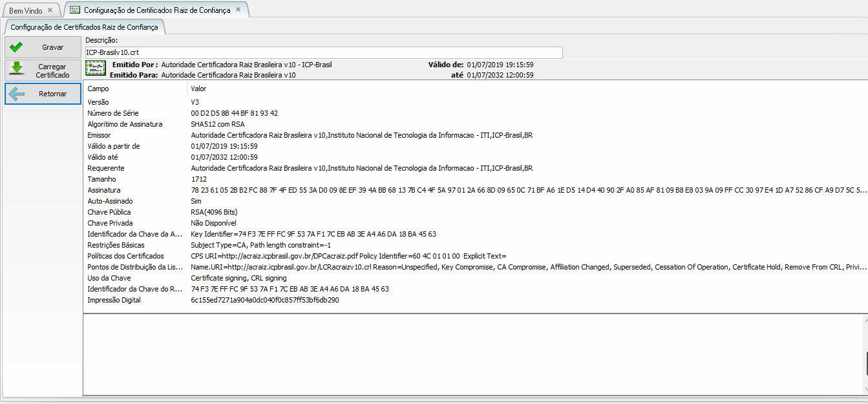Click the green checkmark icon on Gravar
868x404 pixels.
[x=17, y=47]
